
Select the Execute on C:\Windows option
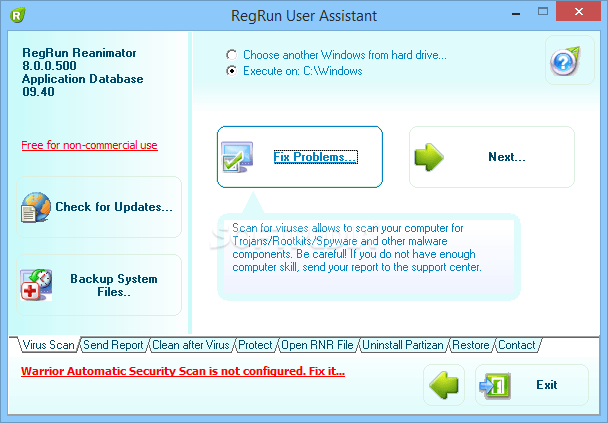pyautogui.click(x=233, y=71)
